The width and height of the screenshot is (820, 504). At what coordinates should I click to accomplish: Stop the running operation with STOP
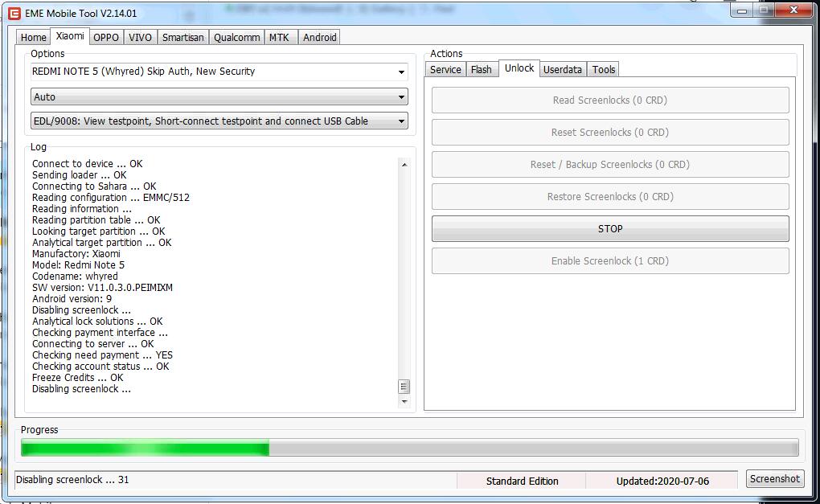(609, 228)
